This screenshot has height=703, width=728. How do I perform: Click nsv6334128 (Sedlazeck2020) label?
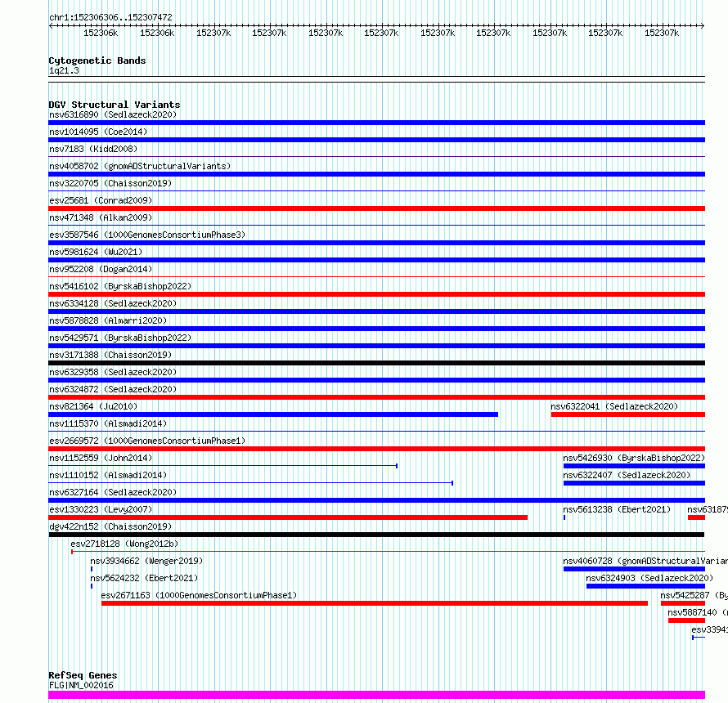tap(113, 303)
